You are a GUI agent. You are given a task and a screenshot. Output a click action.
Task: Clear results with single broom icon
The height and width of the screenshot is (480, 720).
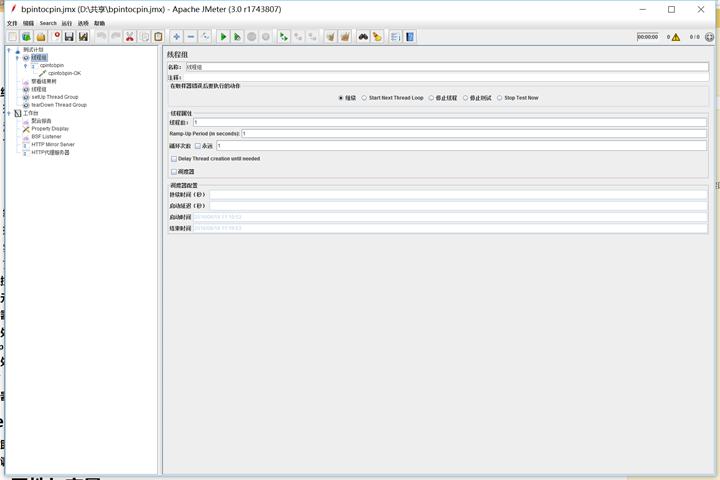[x=331, y=37]
